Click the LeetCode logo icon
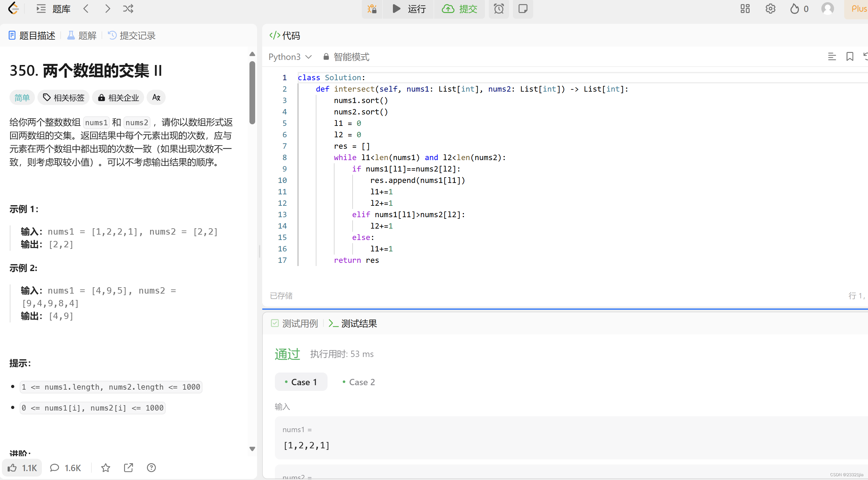This screenshot has height=480, width=868. (13, 9)
